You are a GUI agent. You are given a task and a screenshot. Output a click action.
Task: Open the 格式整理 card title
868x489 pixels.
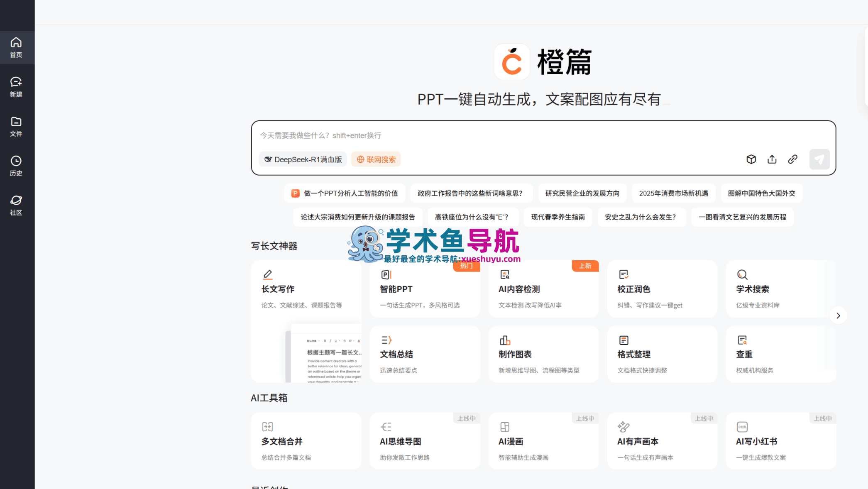point(633,355)
